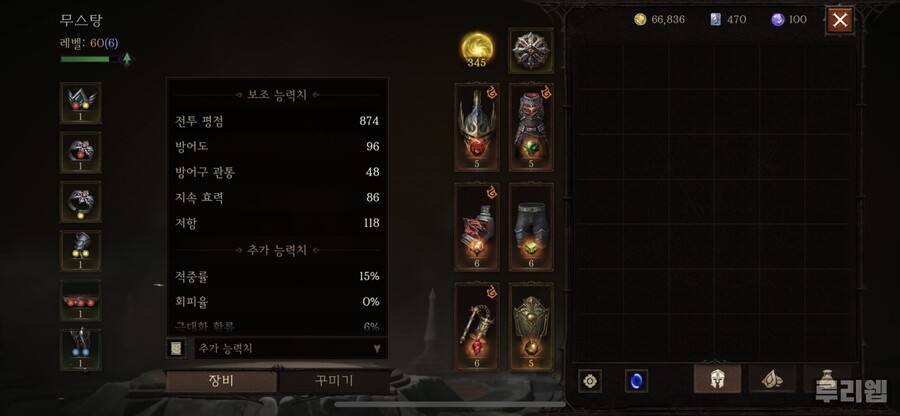Show helmet equipment filter in inventory
900x416 pixels.
tap(716, 379)
